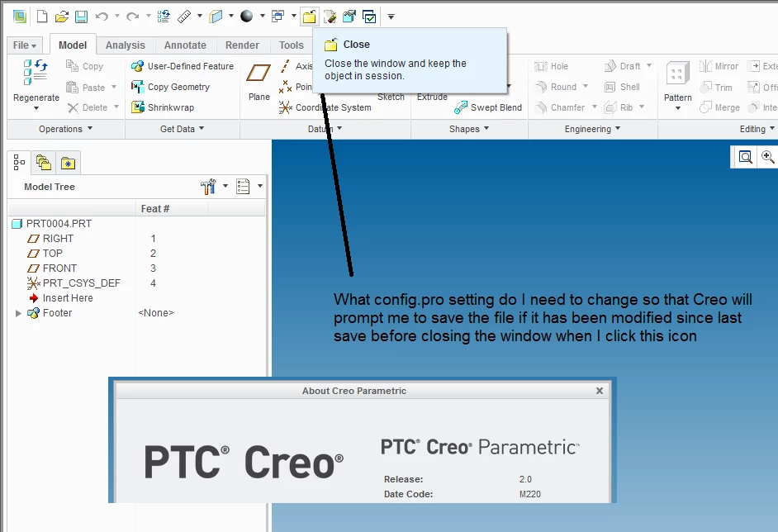This screenshot has width=778, height=532.
Task: Click the cross-section view icon in the toolbar
Action: click(216, 17)
